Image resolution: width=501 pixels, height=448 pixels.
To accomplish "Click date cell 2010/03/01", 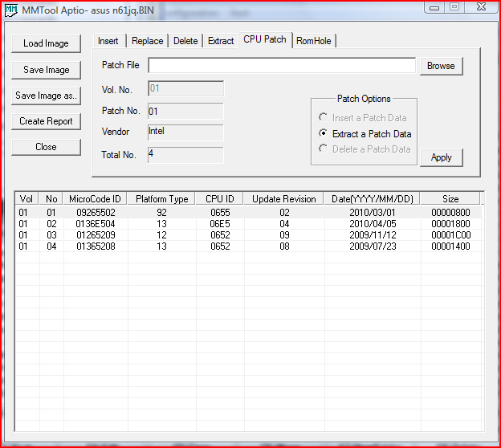I will click(x=373, y=213).
